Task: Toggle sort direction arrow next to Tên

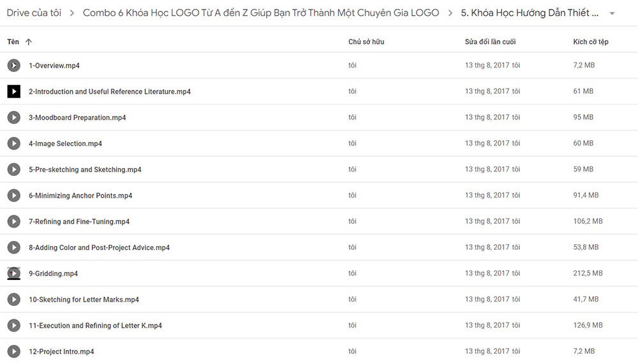Action: point(29,42)
